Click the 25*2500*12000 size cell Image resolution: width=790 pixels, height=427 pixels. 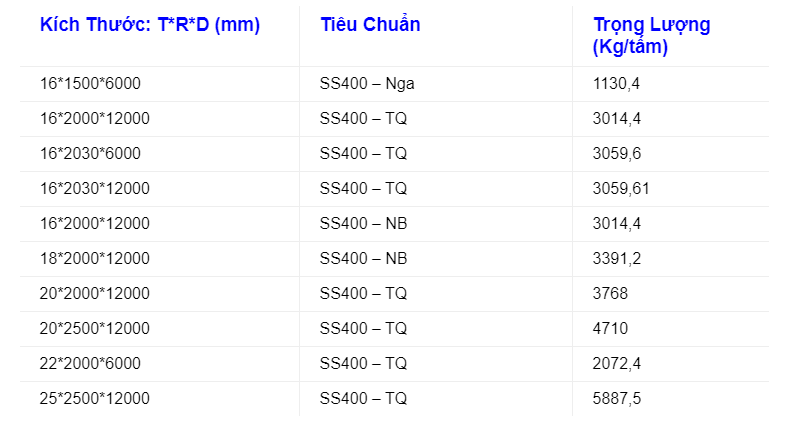pos(95,398)
